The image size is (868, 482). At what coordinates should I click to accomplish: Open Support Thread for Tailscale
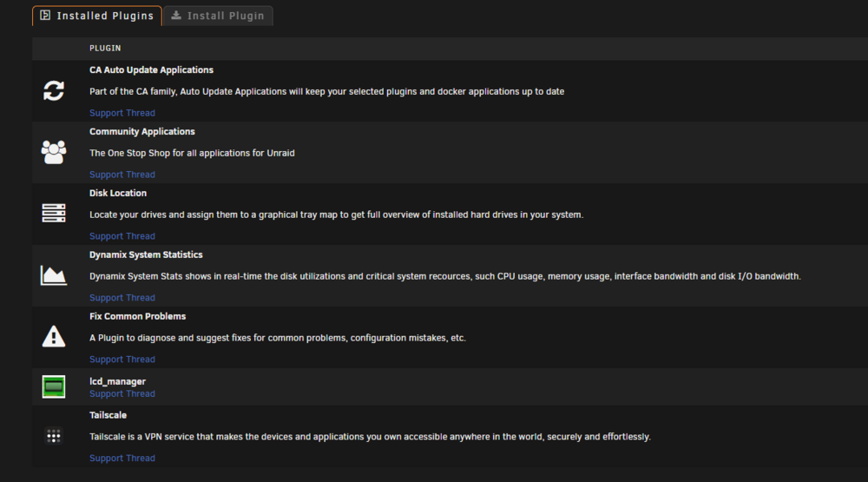click(122, 459)
